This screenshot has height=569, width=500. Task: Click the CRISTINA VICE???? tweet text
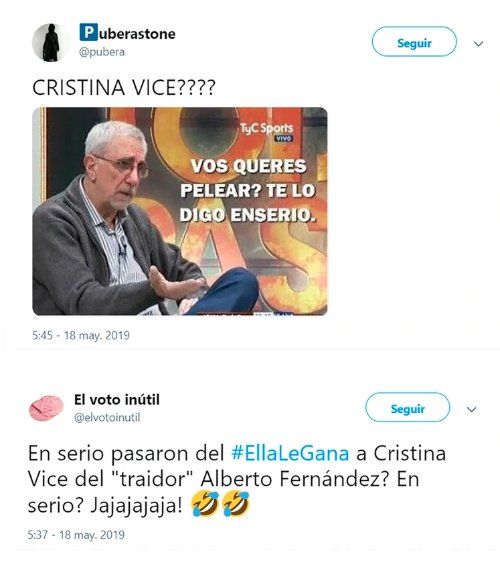coord(124,87)
